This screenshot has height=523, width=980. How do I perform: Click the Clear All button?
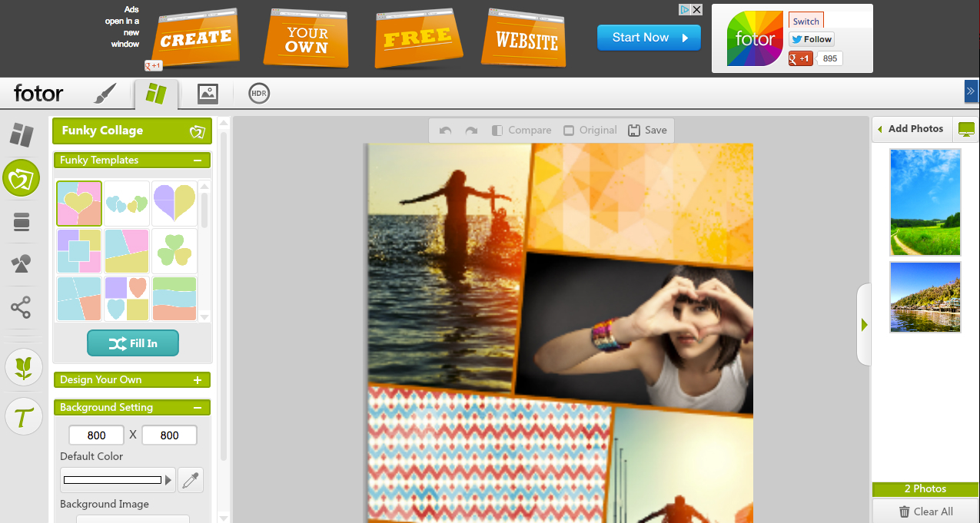coord(925,511)
